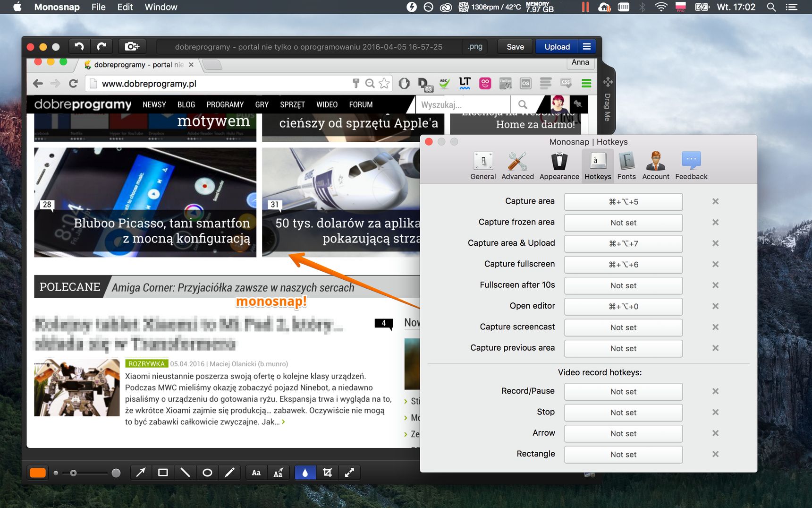Click the resize image tool
The image size is (812, 508).
click(349, 473)
